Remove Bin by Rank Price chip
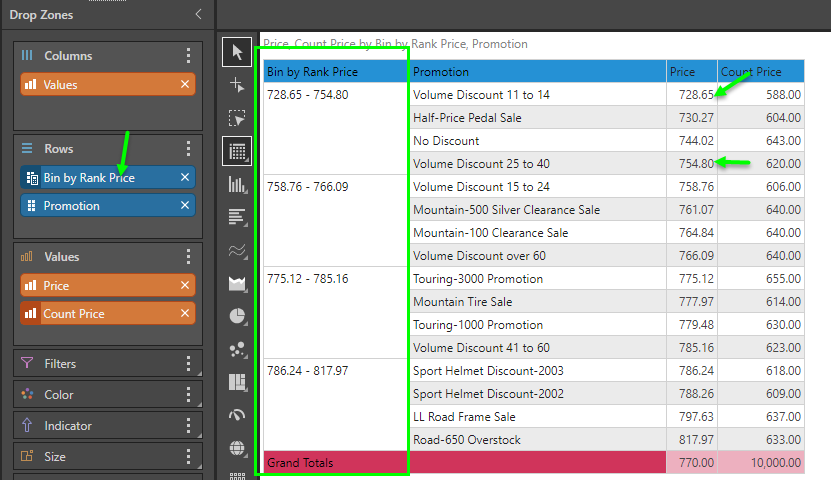This screenshot has height=480, width=836. point(185,178)
